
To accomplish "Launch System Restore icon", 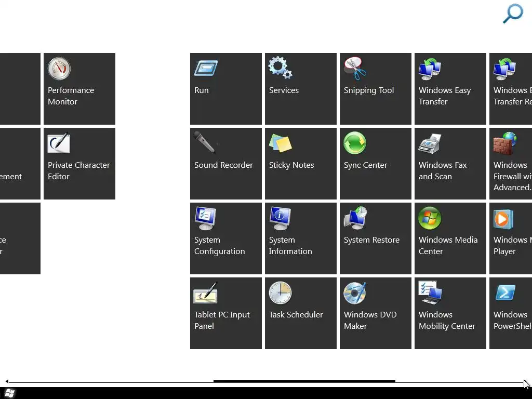I will click(x=355, y=218).
